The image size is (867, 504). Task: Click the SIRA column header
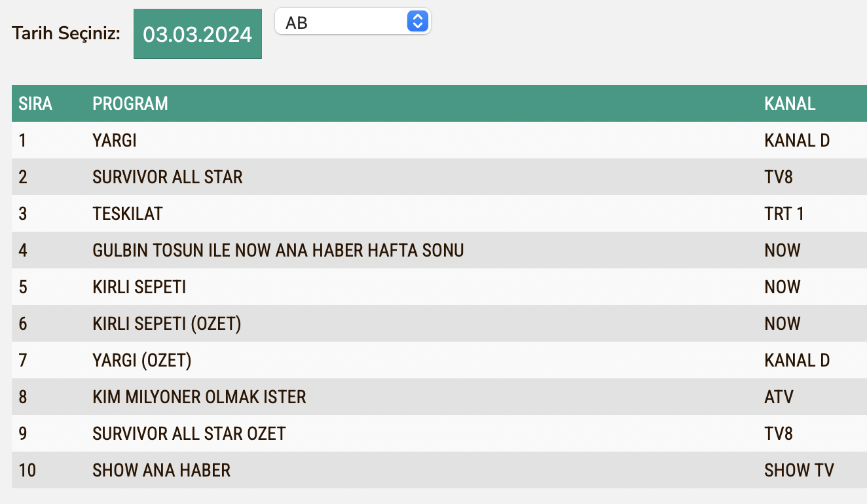35,103
